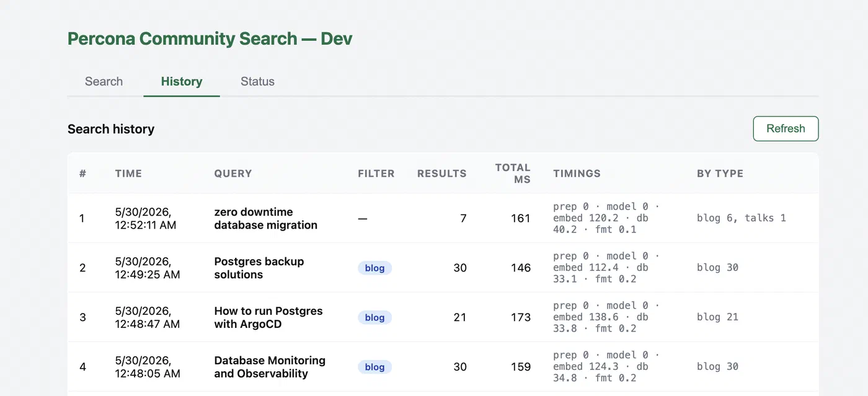Click the TIME column header
Image resolution: width=868 pixels, height=396 pixels.
[128, 174]
